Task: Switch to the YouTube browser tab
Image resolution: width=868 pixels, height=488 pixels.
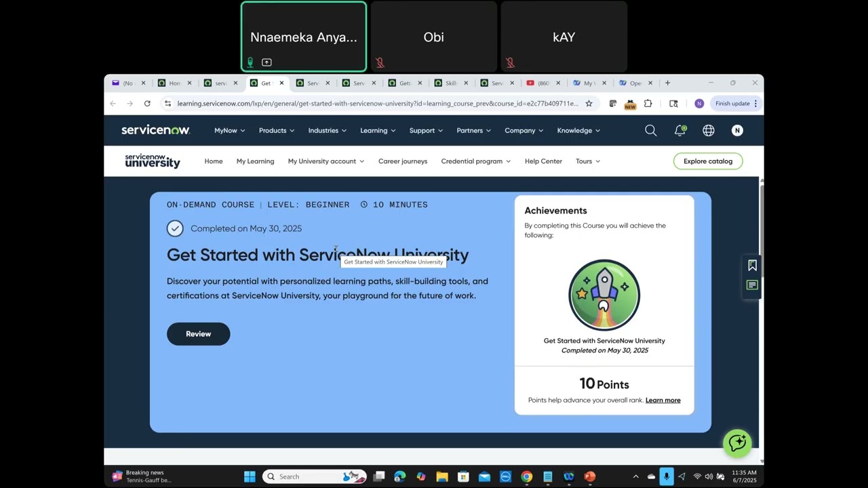Action: click(545, 83)
